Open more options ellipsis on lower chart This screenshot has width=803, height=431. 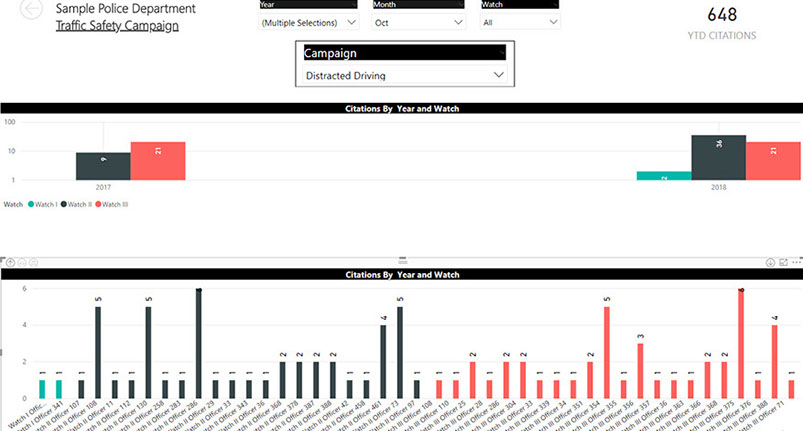(x=794, y=262)
